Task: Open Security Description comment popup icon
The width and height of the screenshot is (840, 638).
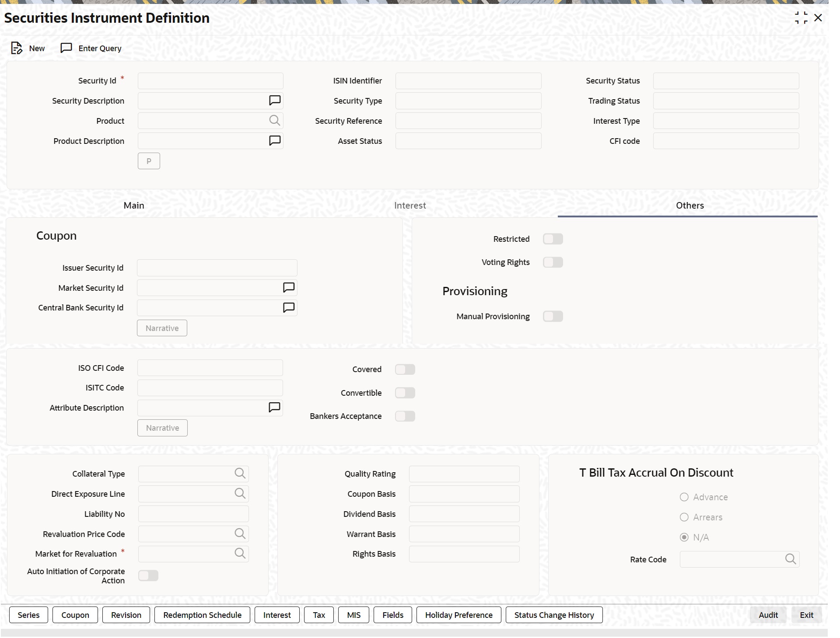Action: pos(274,101)
